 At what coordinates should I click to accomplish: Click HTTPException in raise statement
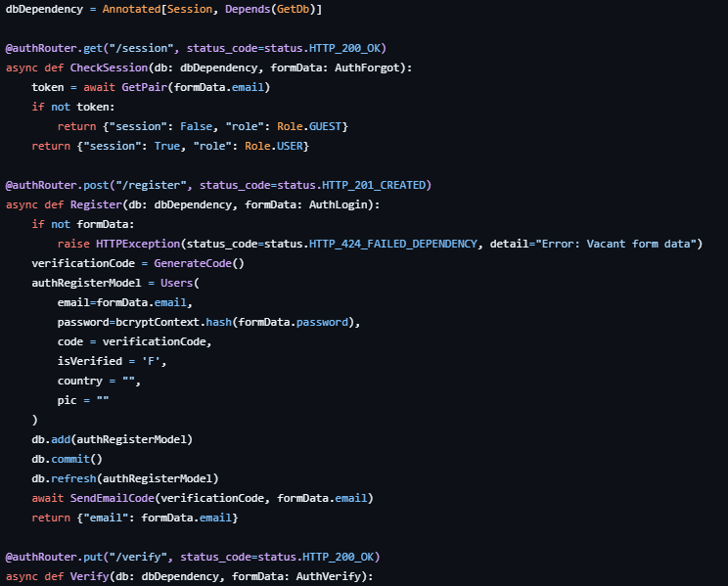(138, 244)
